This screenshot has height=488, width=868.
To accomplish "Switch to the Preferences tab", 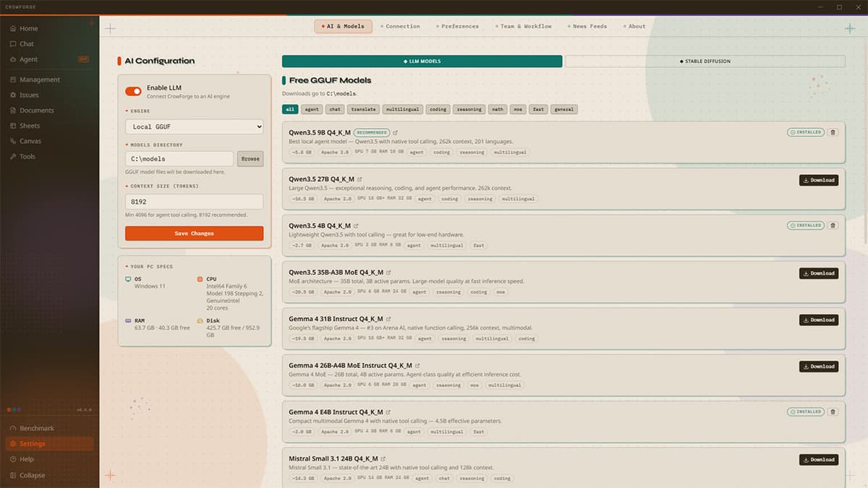I will (457, 26).
